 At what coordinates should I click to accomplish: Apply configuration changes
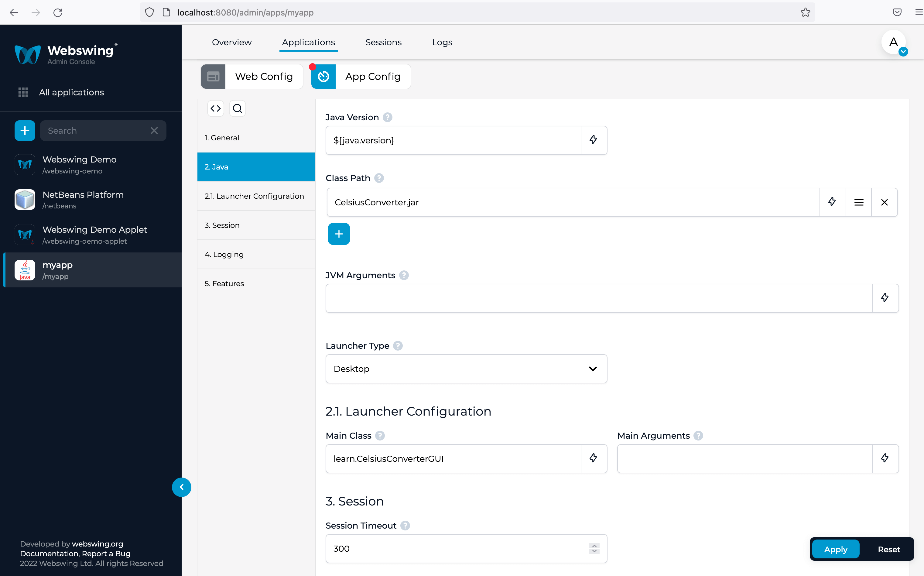(x=836, y=549)
